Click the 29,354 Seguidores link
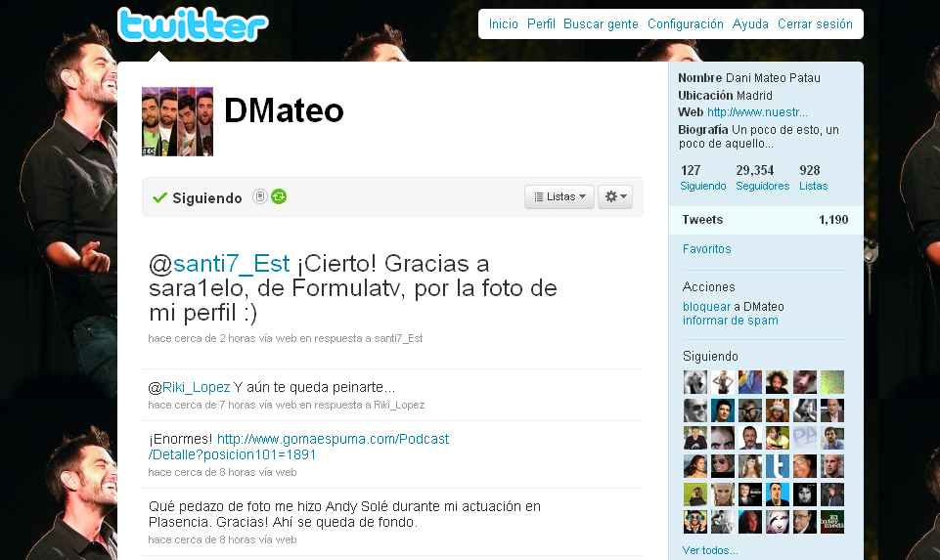This screenshot has height=560, width=940. click(763, 178)
